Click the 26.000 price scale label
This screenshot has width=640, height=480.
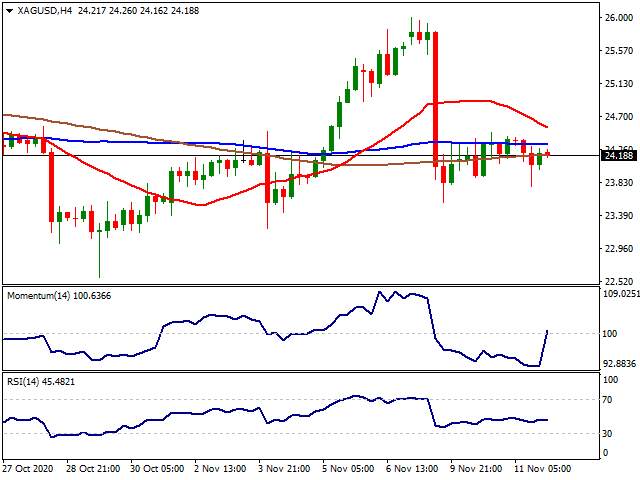tap(619, 18)
